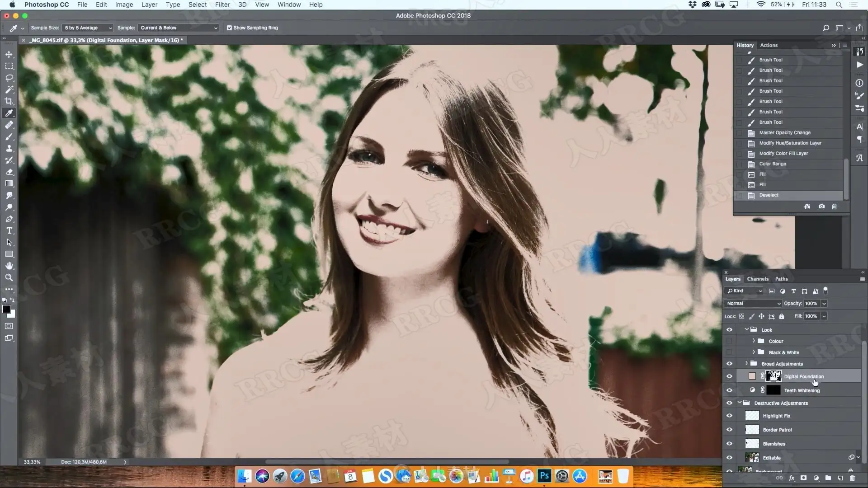
Task: Expand the Broad Adjustments group
Action: [746, 363]
